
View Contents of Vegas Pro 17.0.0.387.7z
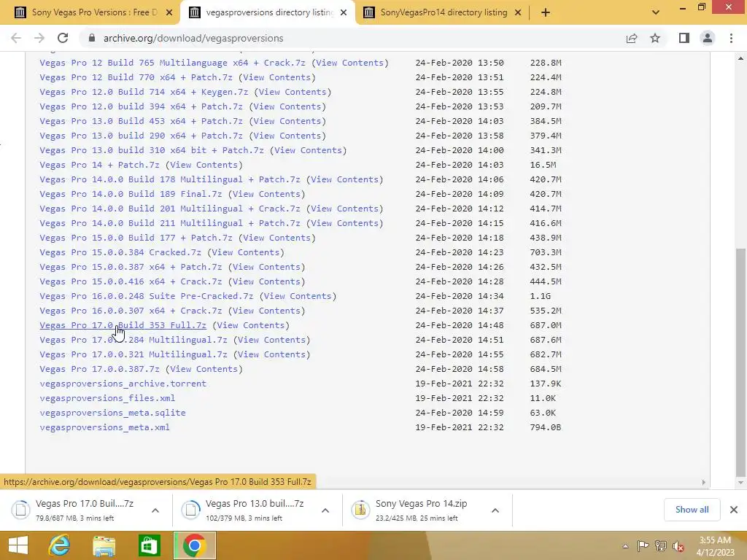pyautogui.click(x=204, y=369)
